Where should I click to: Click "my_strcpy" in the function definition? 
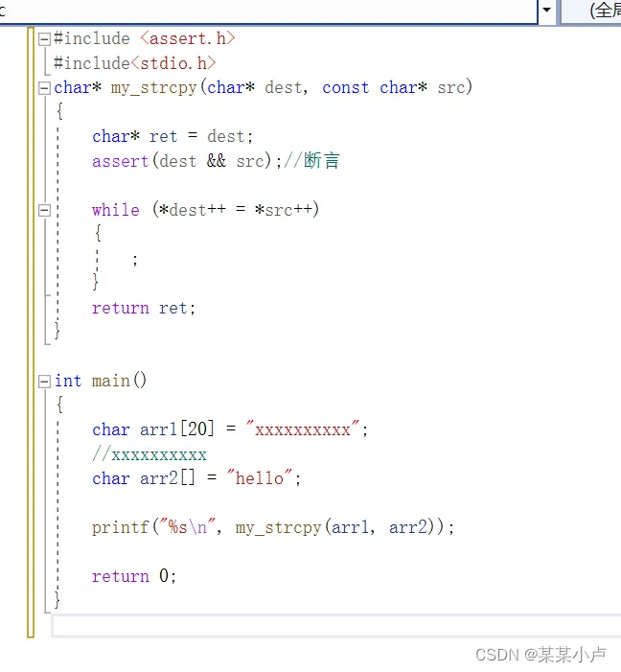click(154, 88)
